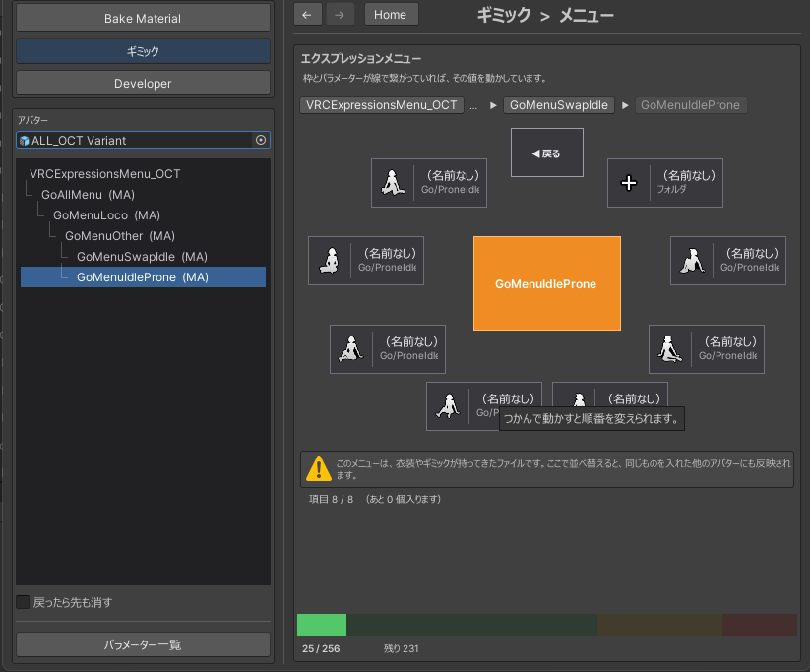The width and height of the screenshot is (810, 672).
Task: Go forward with the right arrow button
Action: 340,15
